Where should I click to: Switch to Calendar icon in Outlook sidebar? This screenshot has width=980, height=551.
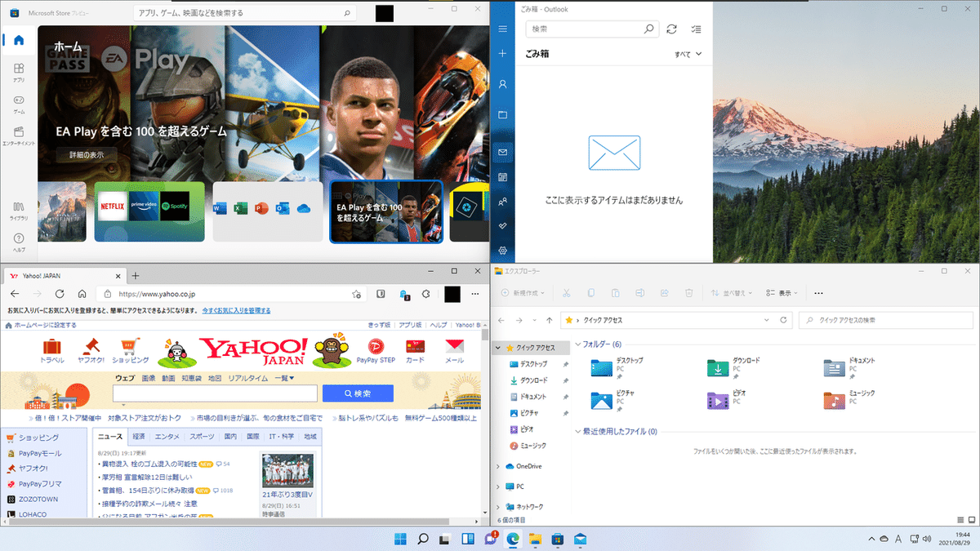tap(503, 176)
